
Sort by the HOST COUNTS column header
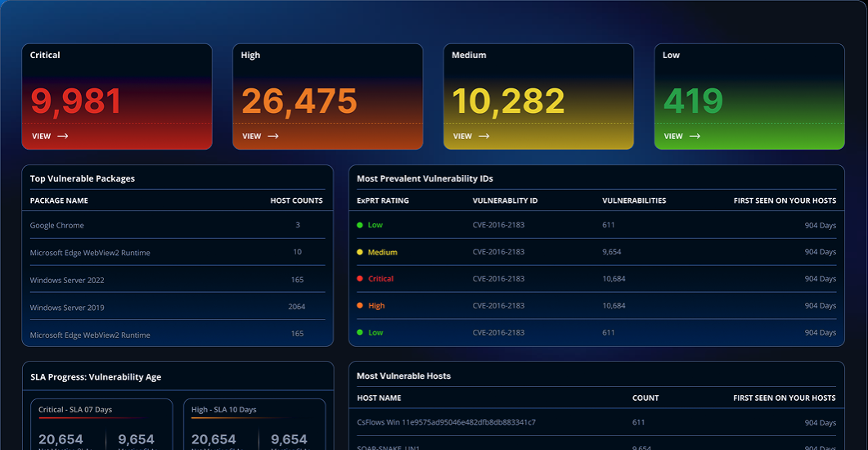(x=296, y=200)
